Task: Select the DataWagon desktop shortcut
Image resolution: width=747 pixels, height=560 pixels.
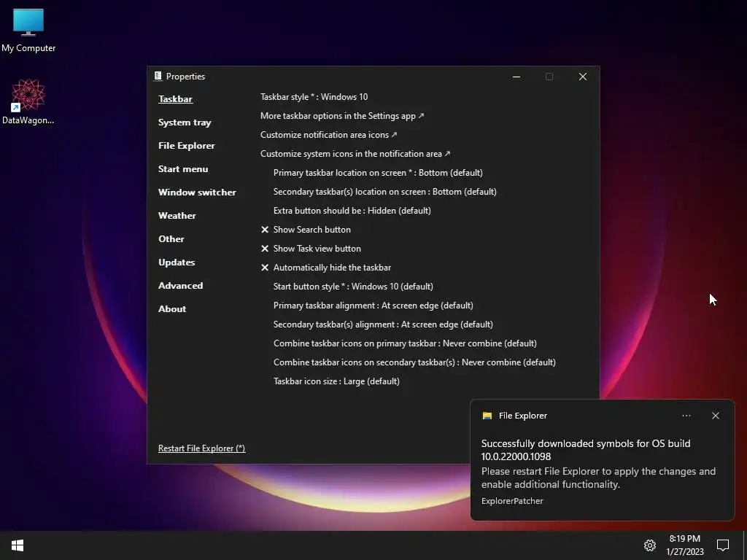Action: point(28,101)
